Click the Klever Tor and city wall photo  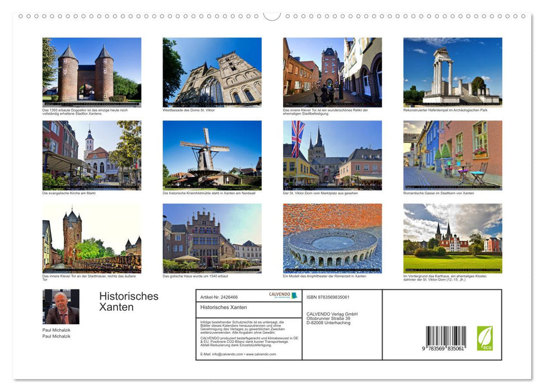click(91, 239)
